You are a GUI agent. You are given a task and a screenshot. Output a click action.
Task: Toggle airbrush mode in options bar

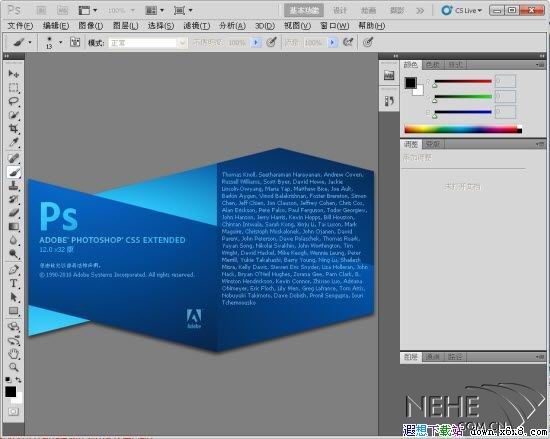pos(348,42)
